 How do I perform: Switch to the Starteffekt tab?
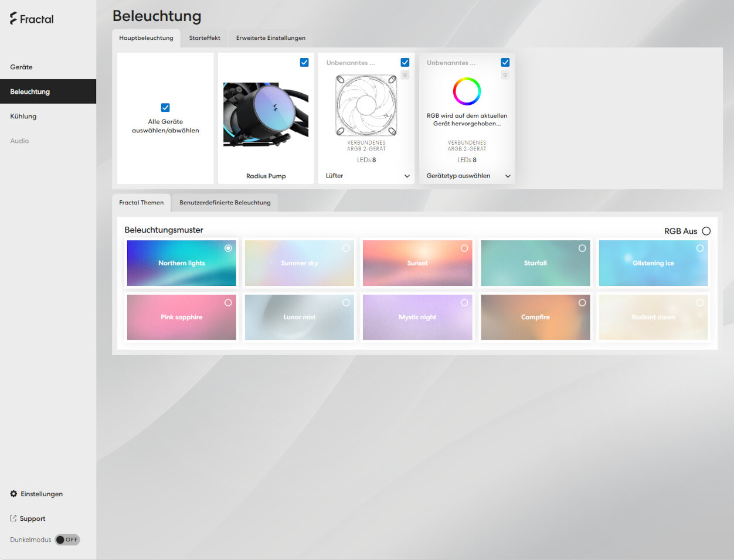(205, 38)
